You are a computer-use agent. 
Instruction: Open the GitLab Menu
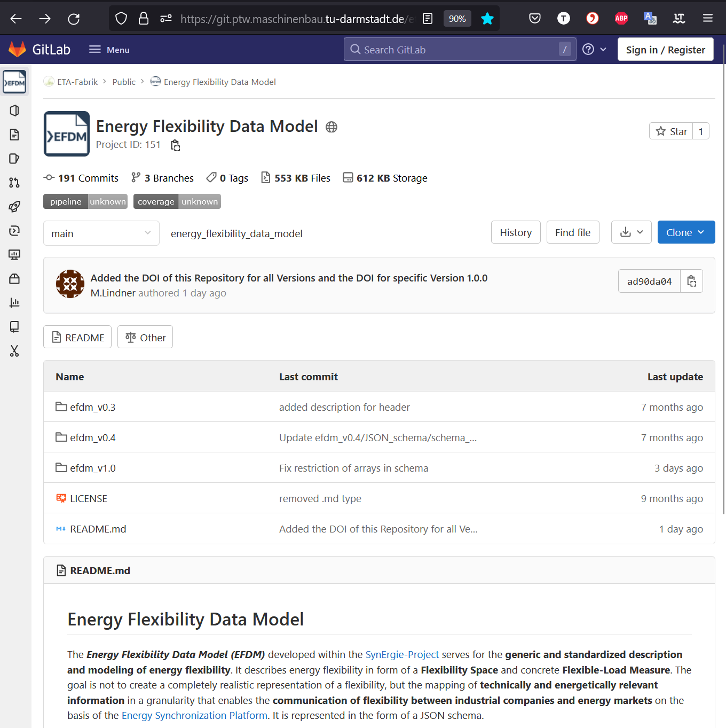tap(109, 50)
